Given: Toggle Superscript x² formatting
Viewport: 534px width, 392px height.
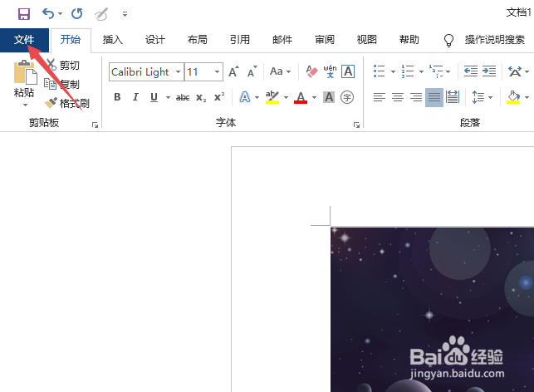Looking at the screenshot, I should pyautogui.click(x=219, y=97).
